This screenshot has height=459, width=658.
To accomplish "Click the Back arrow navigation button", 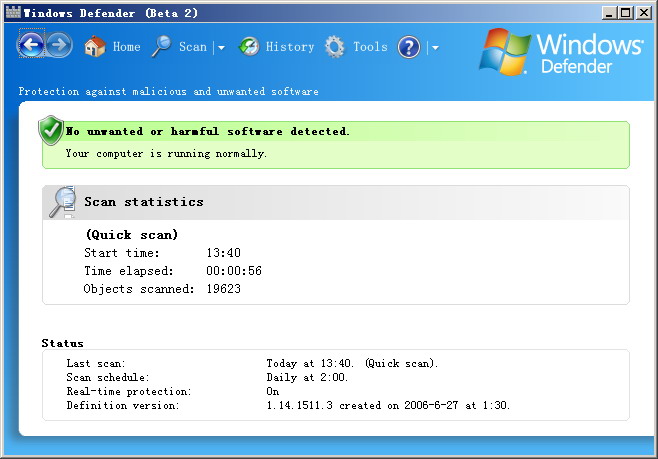I will tap(31, 44).
